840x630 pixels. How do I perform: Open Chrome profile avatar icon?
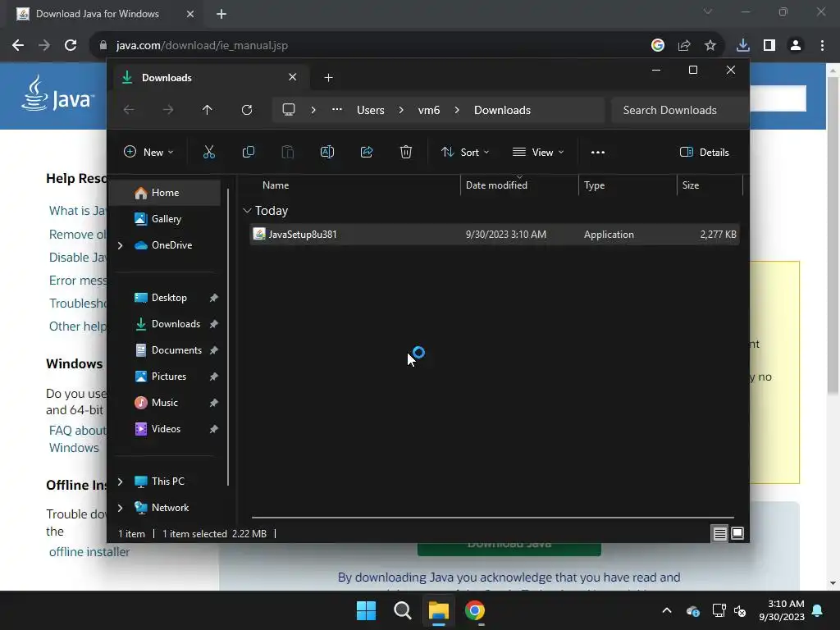click(x=796, y=46)
